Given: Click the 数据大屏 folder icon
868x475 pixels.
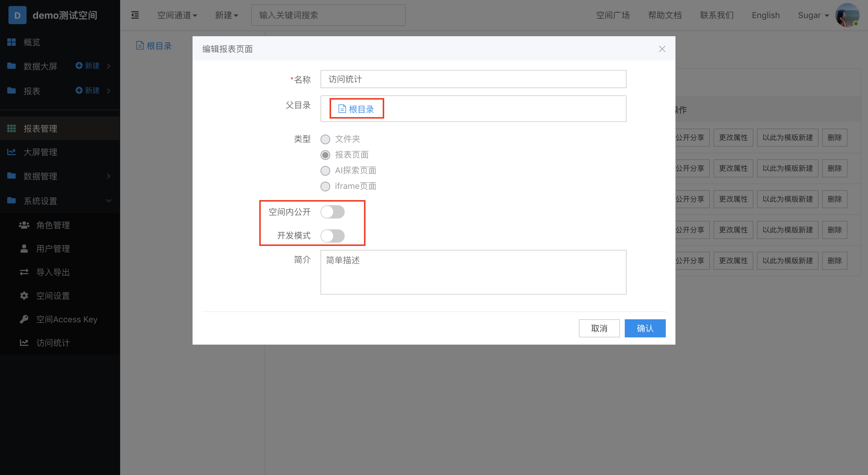Looking at the screenshot, I should pos(11,66).
